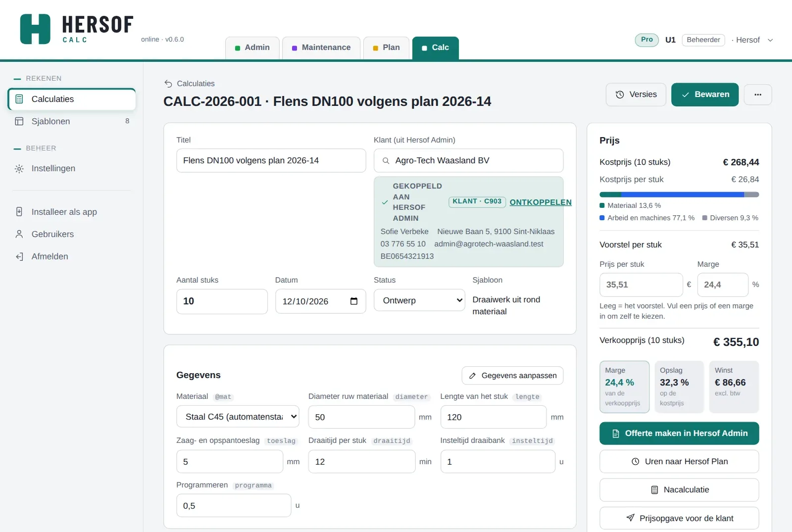The width and height of the screenshot is (792, 532).
Task: Open the Status dropdown showing Ontwerp
Action: 419,300
